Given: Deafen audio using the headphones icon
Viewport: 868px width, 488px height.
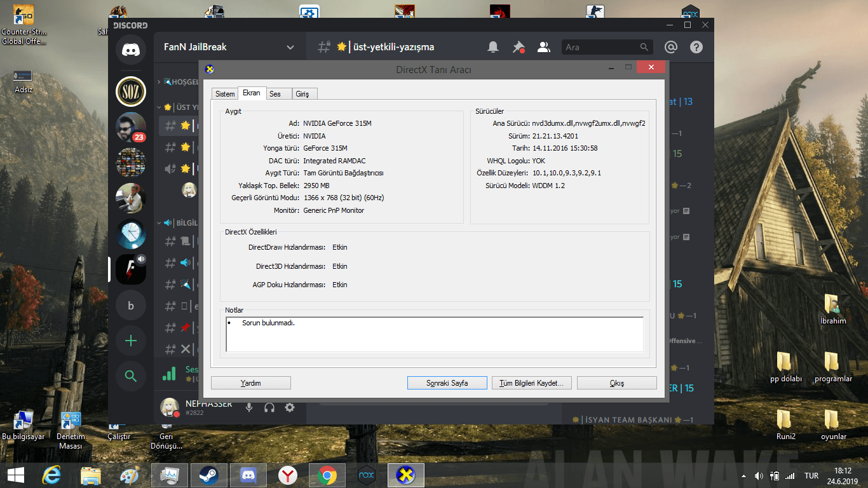Looking at the screenshot, I should (269, 407).
